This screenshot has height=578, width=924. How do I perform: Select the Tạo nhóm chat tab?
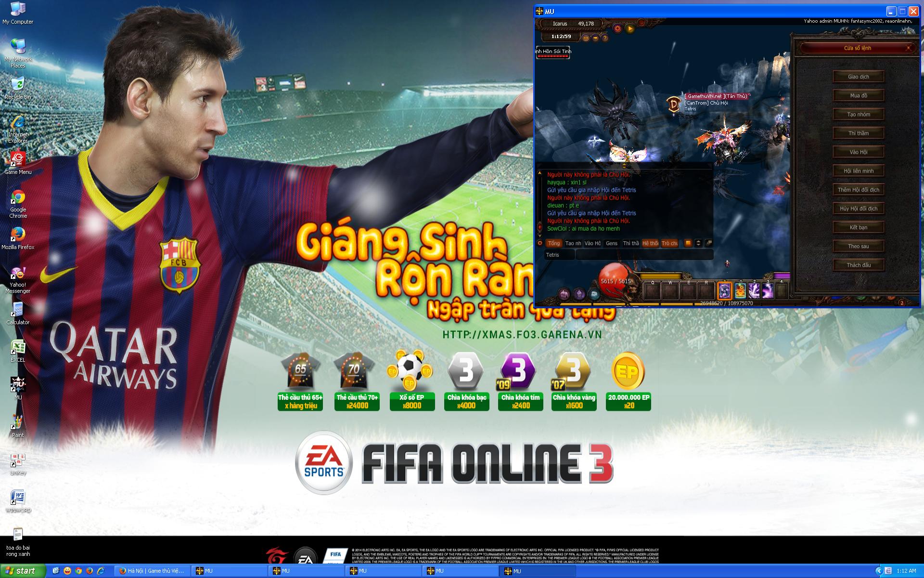(573, 243)
